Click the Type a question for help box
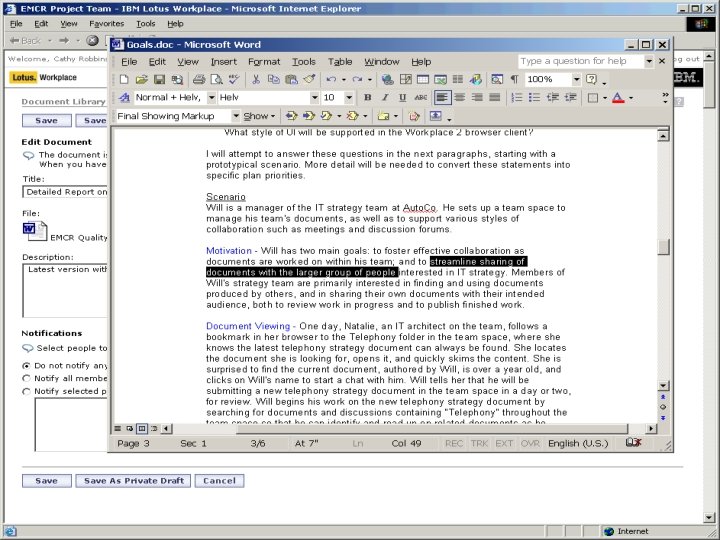Viewport: 720px width, 540px height. 581,61
